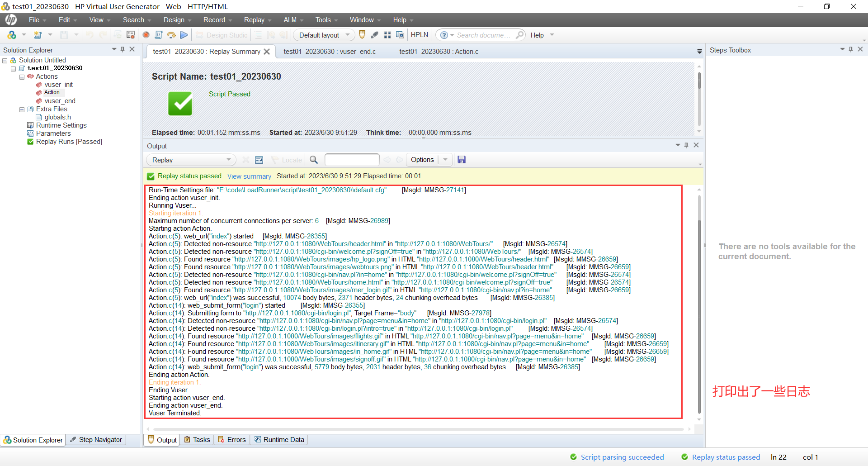The height and width of the screenshot is (466, 868).
Task: Open the document tabs list dropdown
Action: click(x=699, y=52)
